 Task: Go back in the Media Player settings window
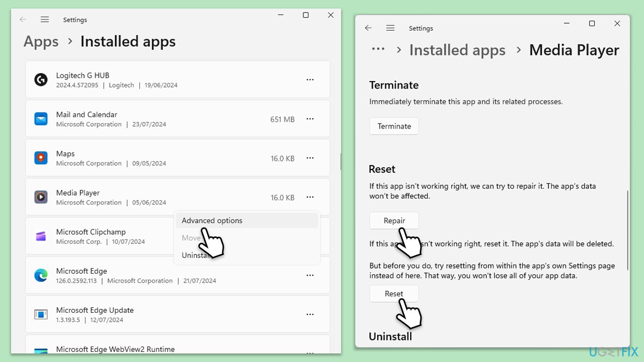click(x=368, y=28)
